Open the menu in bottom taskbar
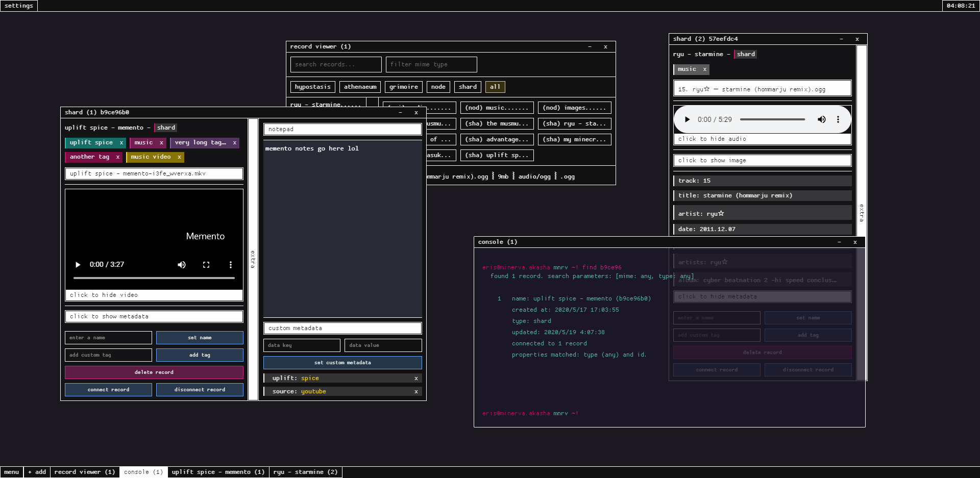This screenshot has height=478, width=980. (12, 472)
